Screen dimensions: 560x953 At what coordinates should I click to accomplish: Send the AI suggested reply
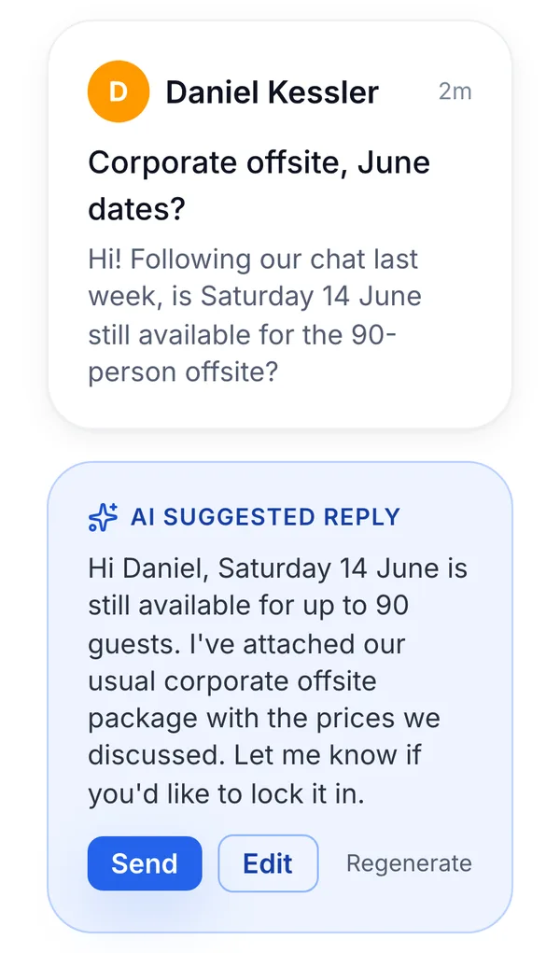click(145, 863)
